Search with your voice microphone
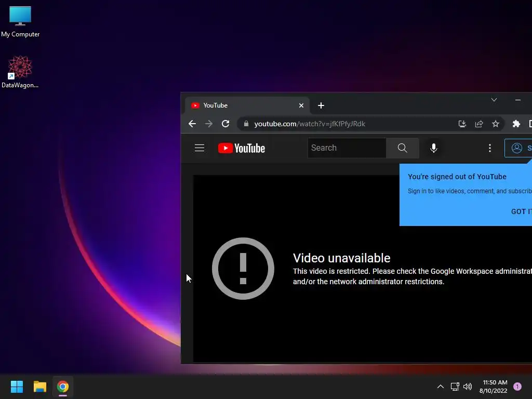Screen dimensions: 532x399 (434, 148)
